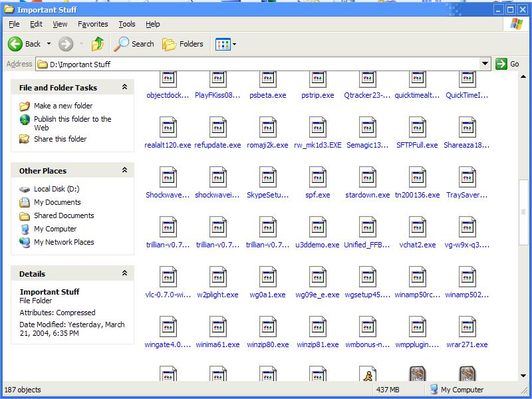Image resolution: width=532 pixels, height=399 pixels.
Task: Click the psbeta.exe file name
Action: 268,95
